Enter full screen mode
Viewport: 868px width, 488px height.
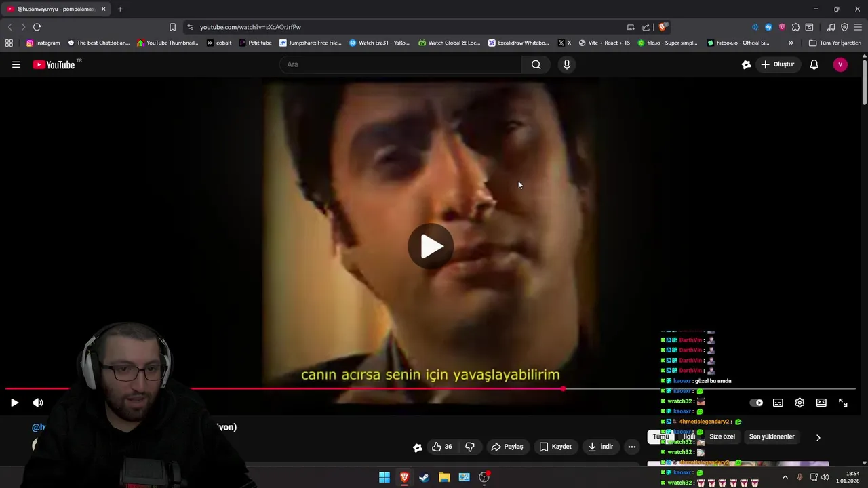click(x=843, y=403)
